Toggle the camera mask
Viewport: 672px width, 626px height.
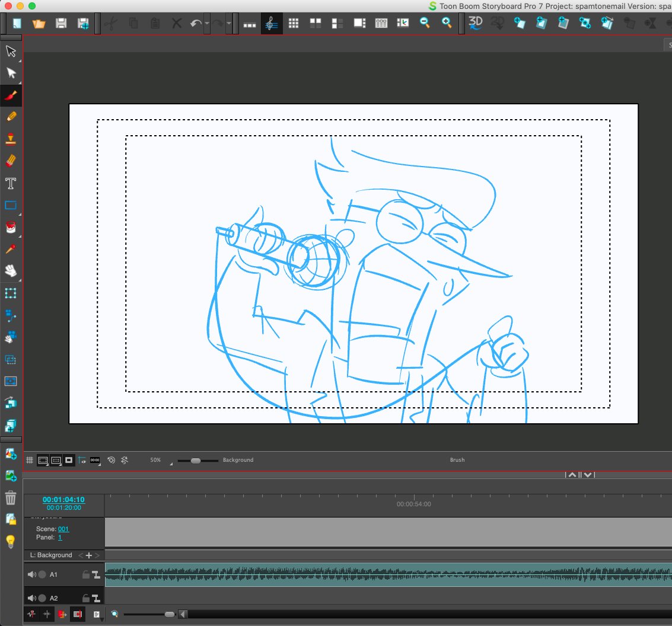(x=69, y=460)
